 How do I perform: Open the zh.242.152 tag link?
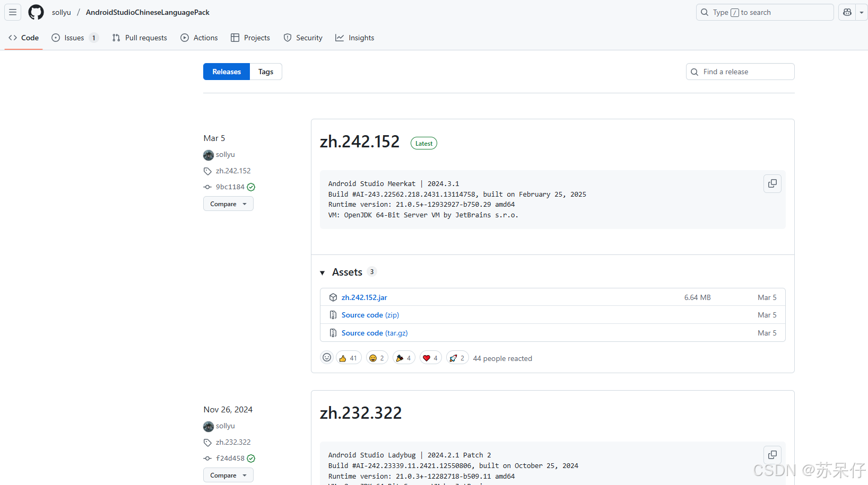click(x=233, y=171)
